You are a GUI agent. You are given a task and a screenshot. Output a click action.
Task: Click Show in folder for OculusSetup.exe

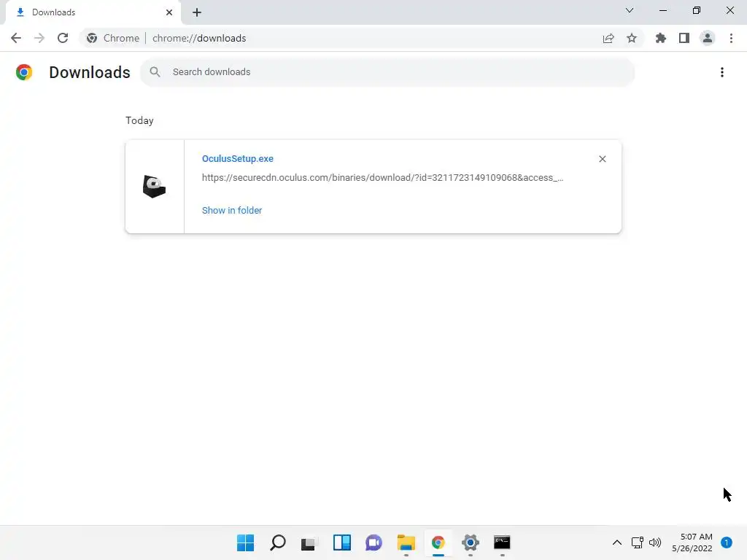(232, 211)
